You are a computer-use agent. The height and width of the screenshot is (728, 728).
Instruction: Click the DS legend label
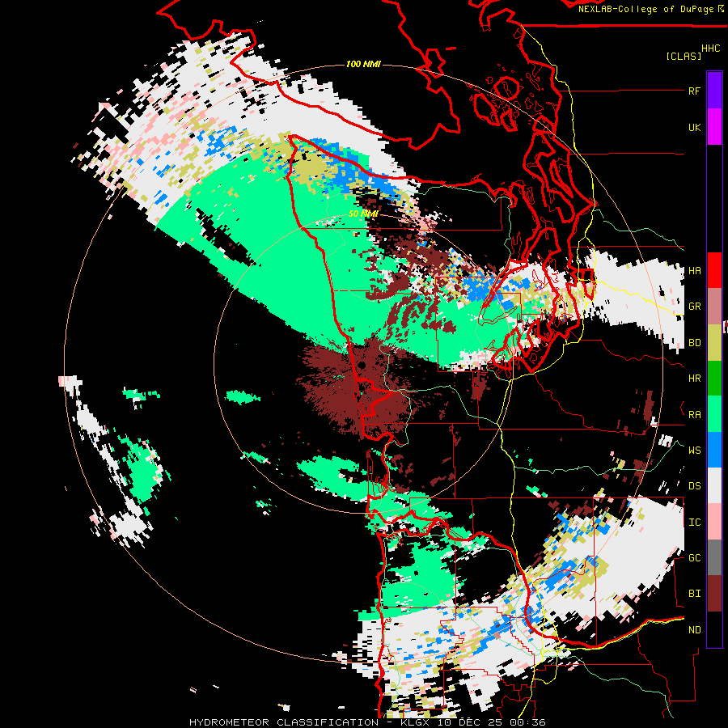click(x=694, y=486)
